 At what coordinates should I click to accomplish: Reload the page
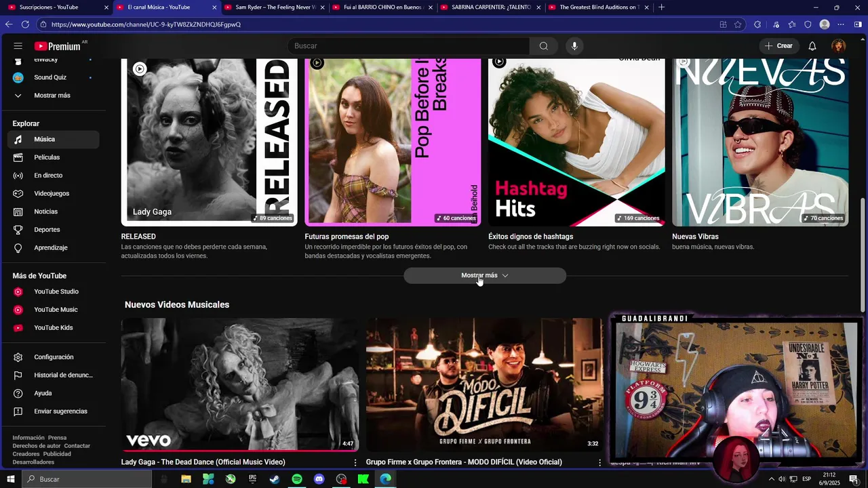click(25, 24)
